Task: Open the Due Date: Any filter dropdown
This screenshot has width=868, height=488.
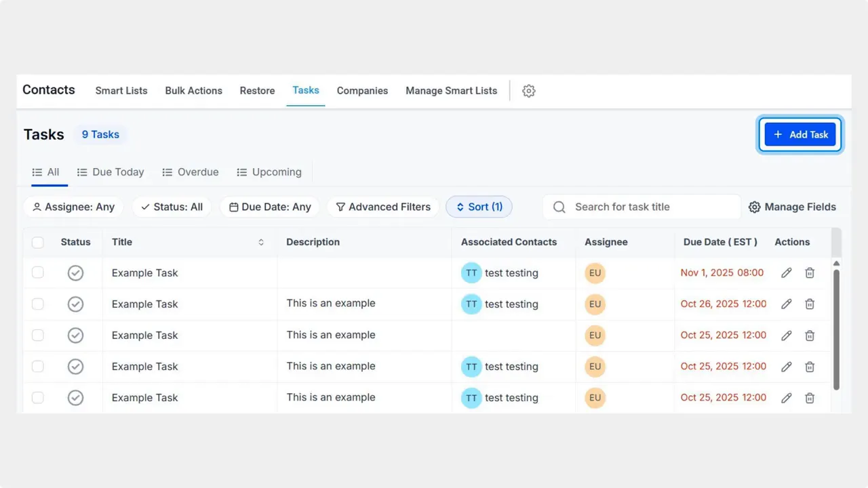Action: (x=269, y=207)
